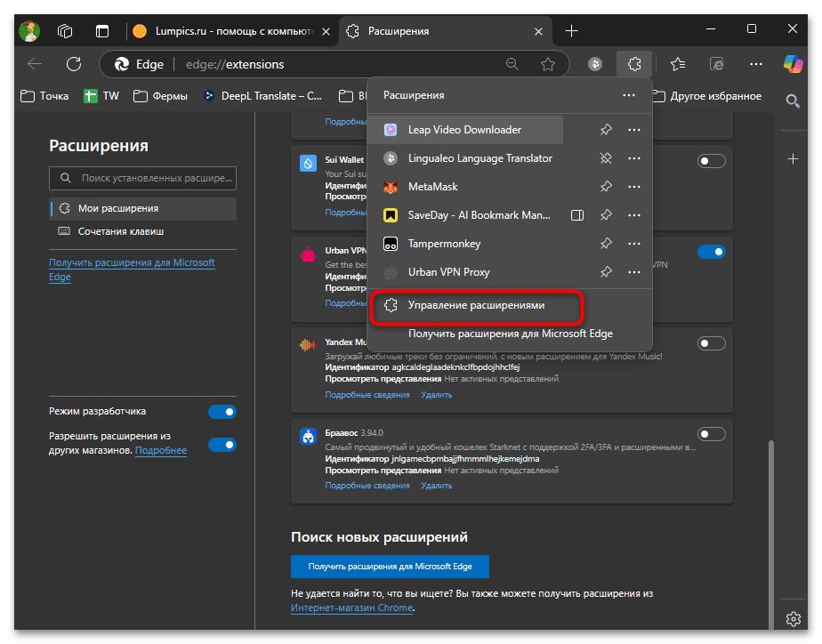Choose Получить расширения для Microsoft Edge in popup

click(510, 334)
